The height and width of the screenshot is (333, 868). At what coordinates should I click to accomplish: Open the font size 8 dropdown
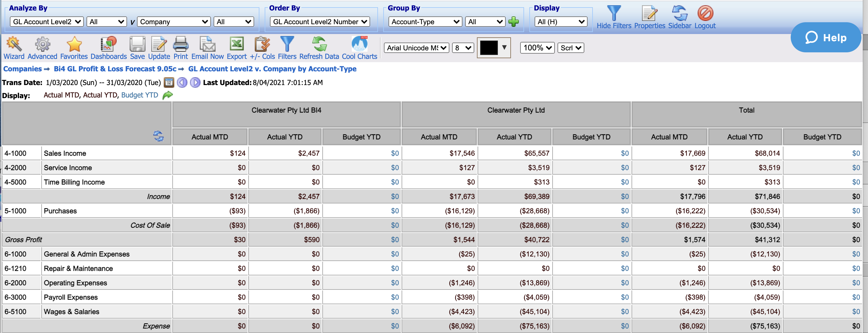462,48
